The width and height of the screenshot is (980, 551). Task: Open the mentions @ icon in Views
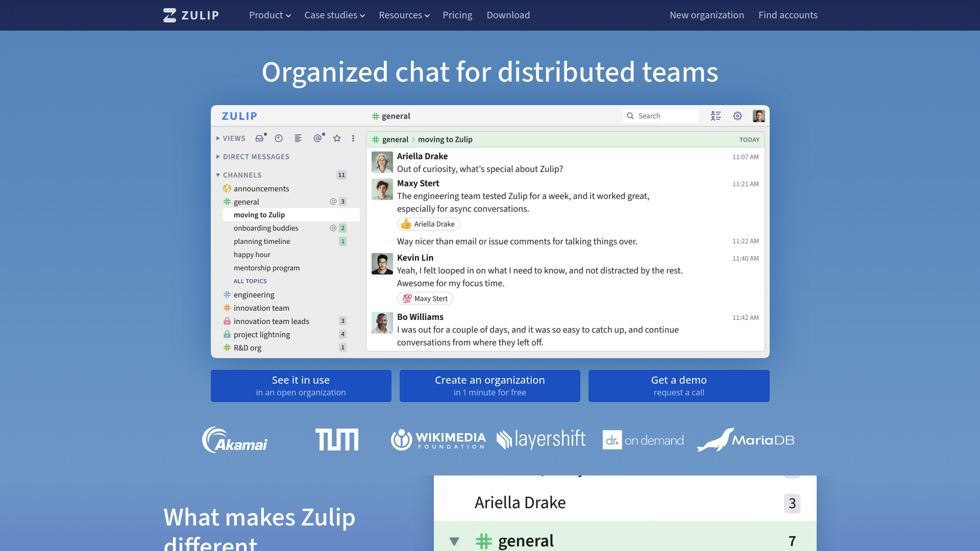(x=317, y=138)
